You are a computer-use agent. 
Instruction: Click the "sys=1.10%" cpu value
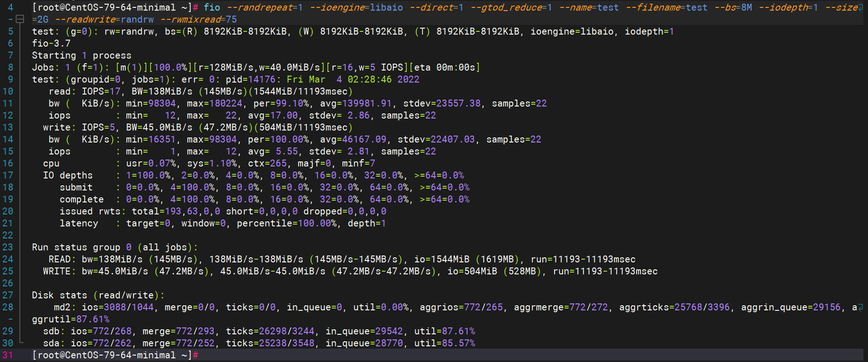tap(212, 163)
